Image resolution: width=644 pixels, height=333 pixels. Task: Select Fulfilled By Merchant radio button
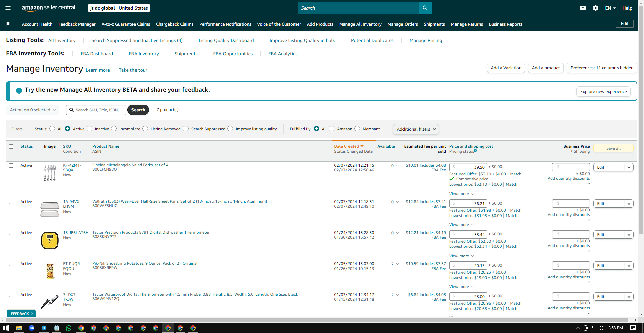(x=357, y=129)
